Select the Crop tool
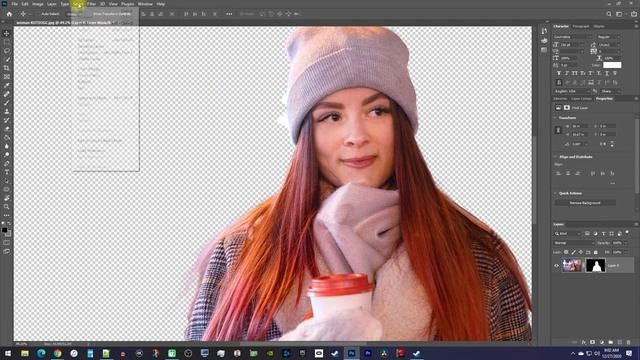 (x=7, y=68)
